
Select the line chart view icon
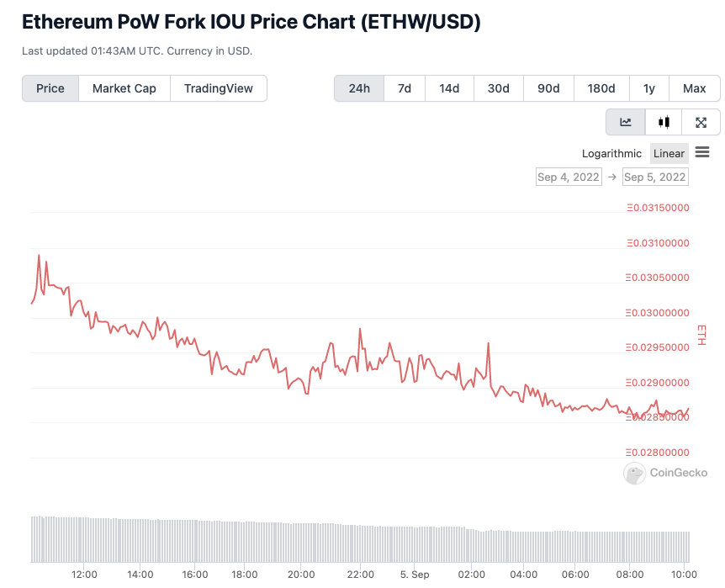click(x=626, y=122)
